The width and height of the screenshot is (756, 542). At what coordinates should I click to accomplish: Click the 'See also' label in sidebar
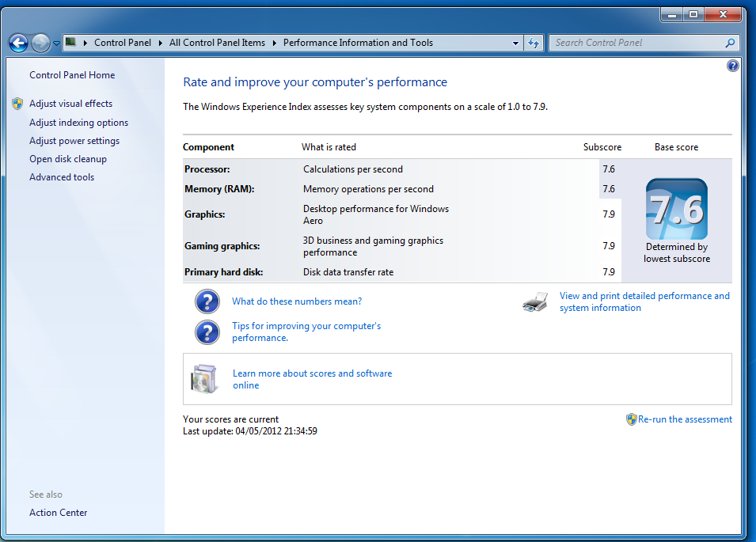pos(46,495)
